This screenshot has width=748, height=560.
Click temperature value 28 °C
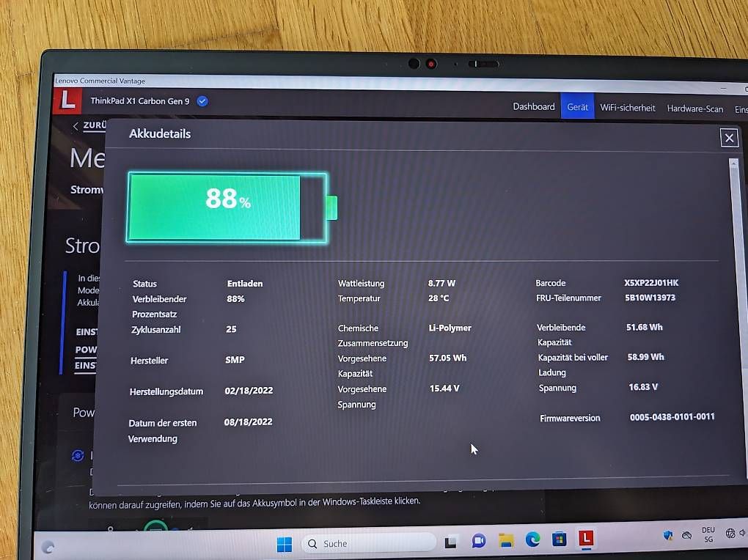(x=439, y=298)
